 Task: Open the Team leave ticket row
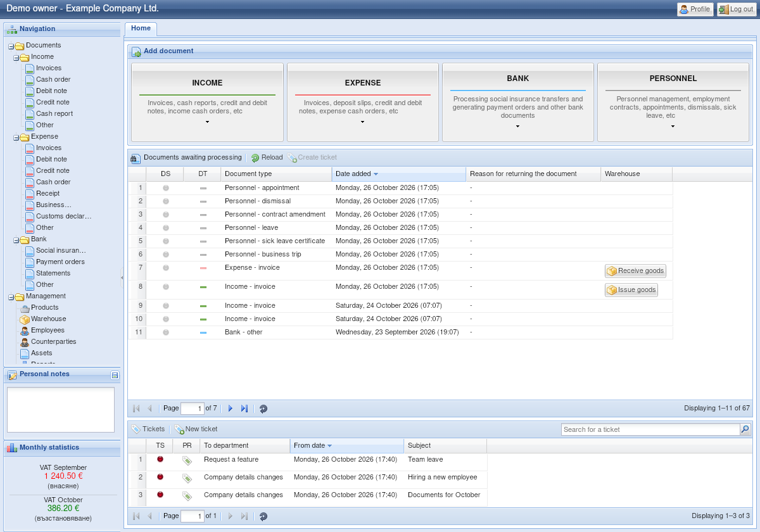coord(308,462)
